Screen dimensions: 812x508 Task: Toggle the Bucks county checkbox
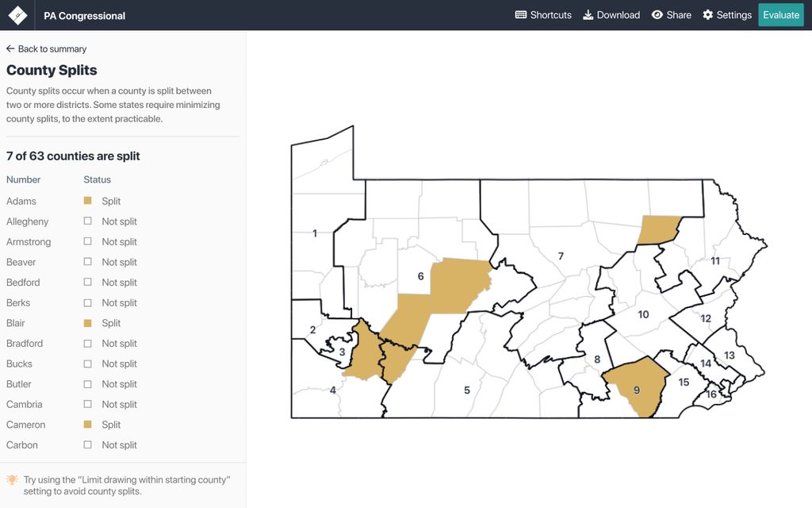coord(87,364)
